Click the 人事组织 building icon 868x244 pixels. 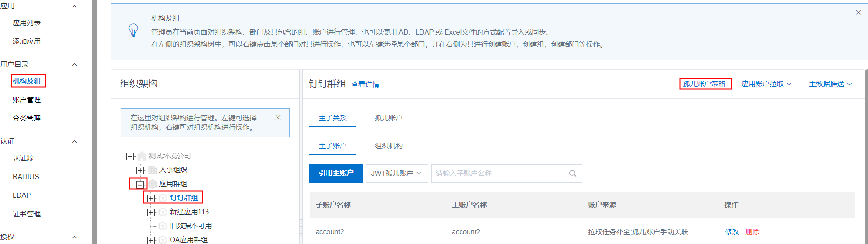152,170
